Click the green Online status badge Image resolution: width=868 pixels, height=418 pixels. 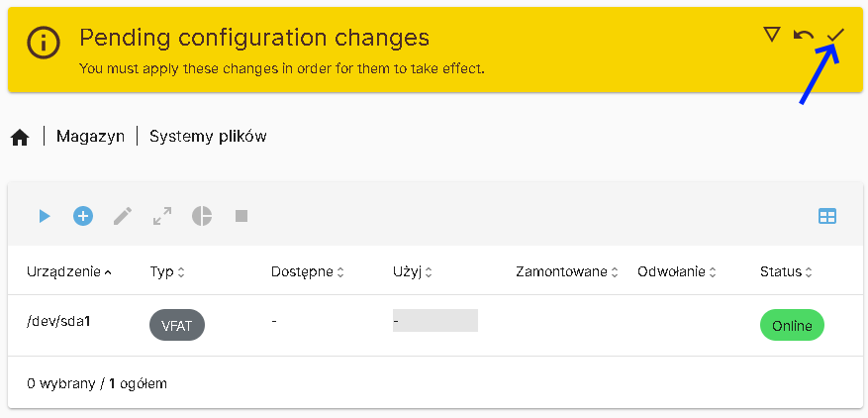tap(792, 326)
